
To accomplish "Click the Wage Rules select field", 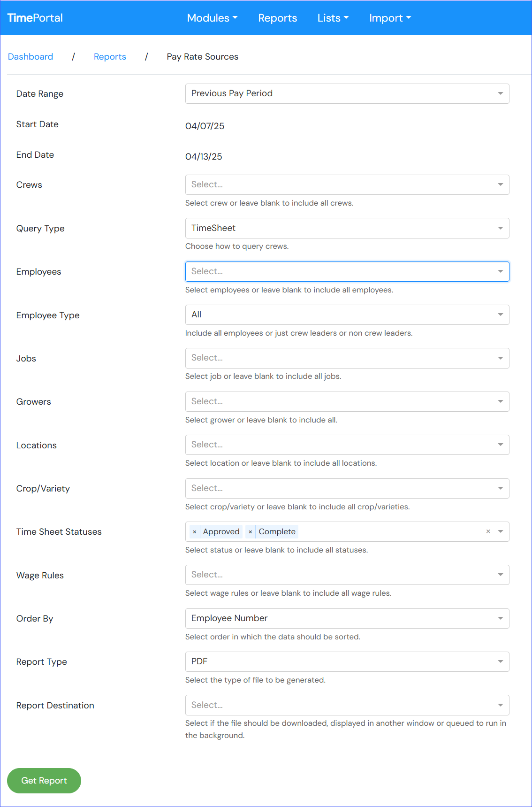I will click(347, 575).
